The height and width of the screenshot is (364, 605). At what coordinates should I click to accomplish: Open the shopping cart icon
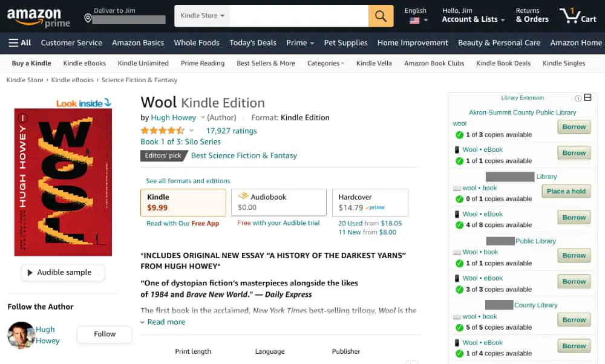point(578,16)
